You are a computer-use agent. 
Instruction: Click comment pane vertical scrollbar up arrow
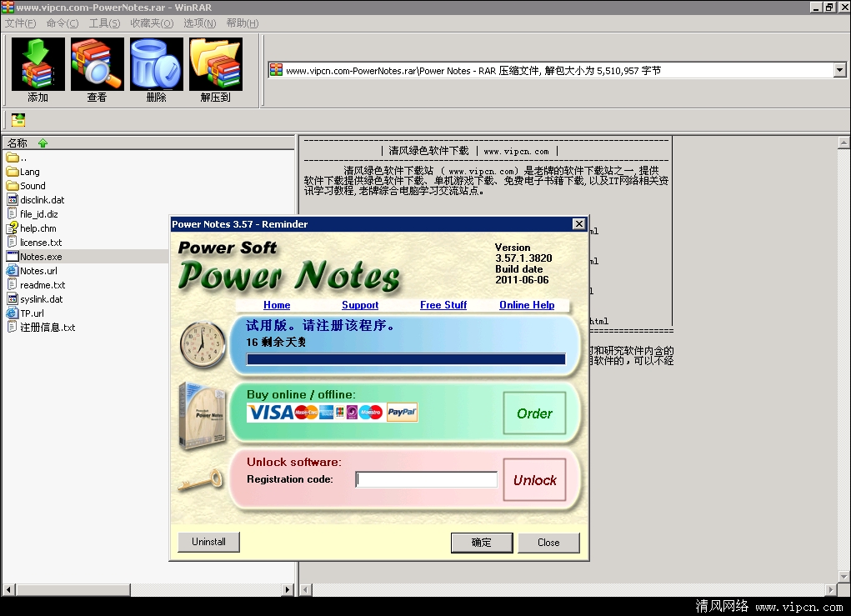pos(843,143)
